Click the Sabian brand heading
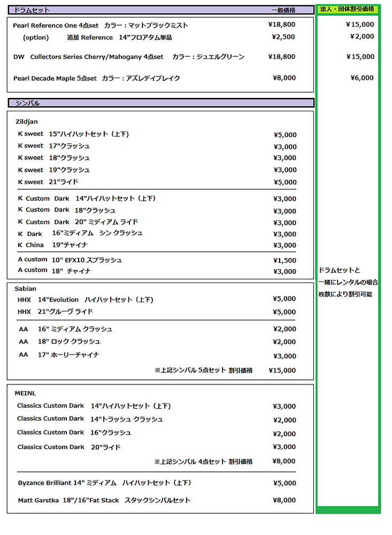Screen dimensions: 392x535 pyautogui.click(x=25, y=289)
